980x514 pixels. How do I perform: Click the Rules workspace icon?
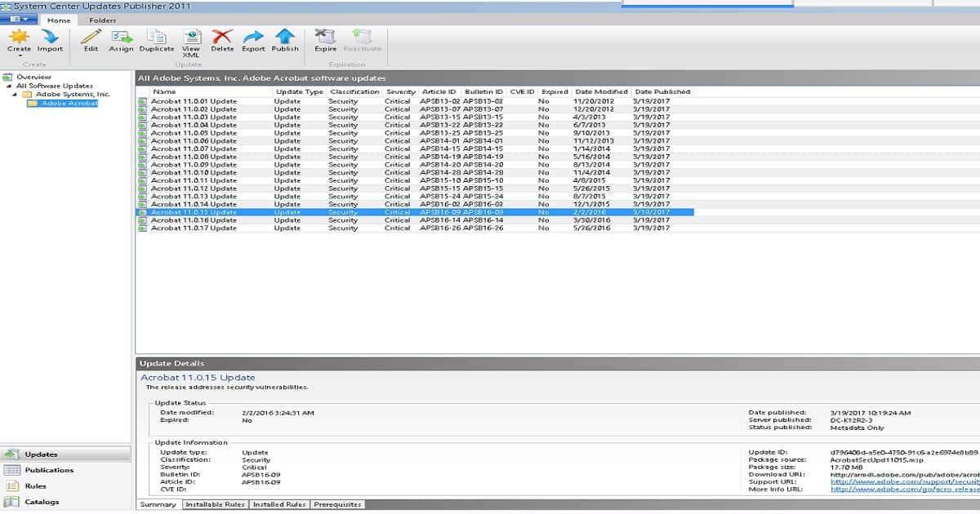coord(11,486)
